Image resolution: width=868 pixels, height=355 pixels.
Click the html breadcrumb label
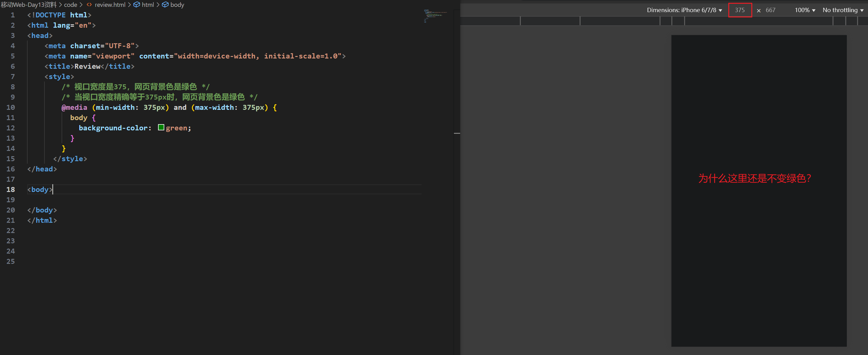click(147, 5)
